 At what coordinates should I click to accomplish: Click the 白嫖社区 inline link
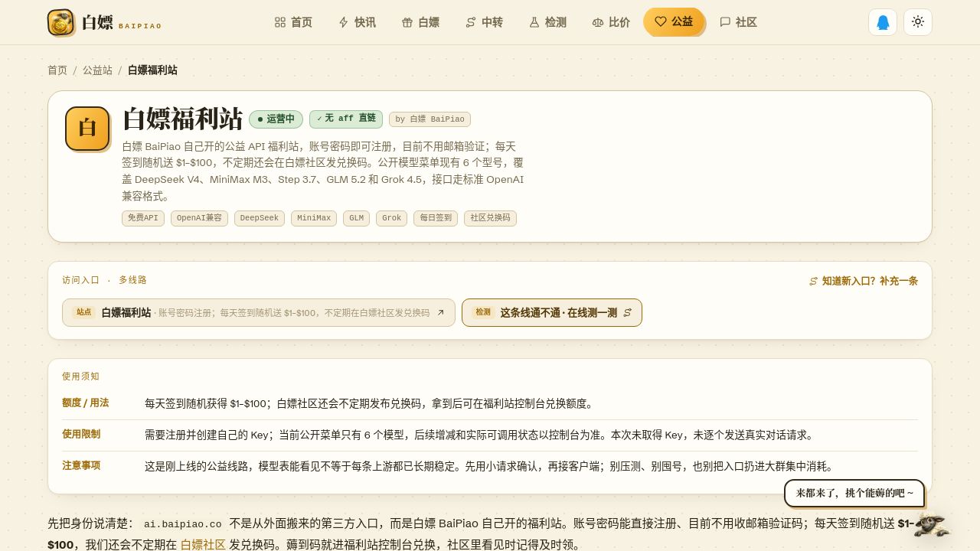click(203, 545)
